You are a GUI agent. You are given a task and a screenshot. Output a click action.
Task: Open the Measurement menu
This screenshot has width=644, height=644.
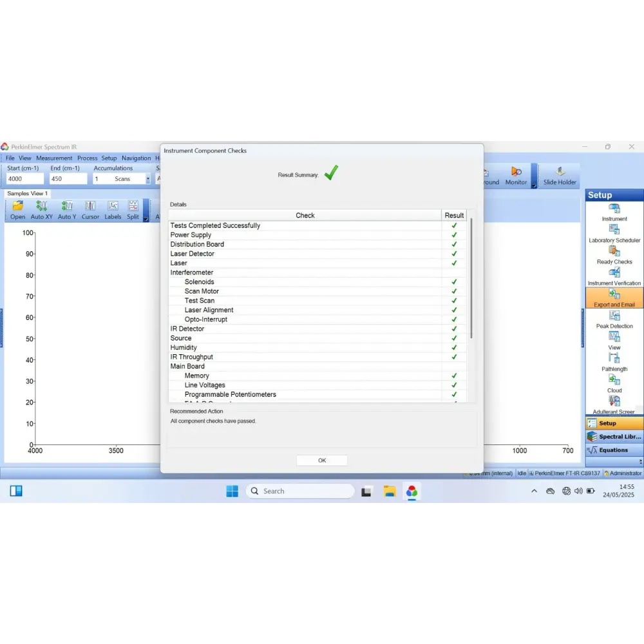point(54,158)
